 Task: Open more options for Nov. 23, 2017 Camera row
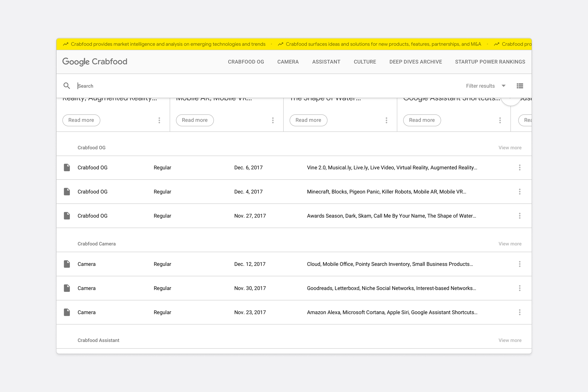point(519,312)
